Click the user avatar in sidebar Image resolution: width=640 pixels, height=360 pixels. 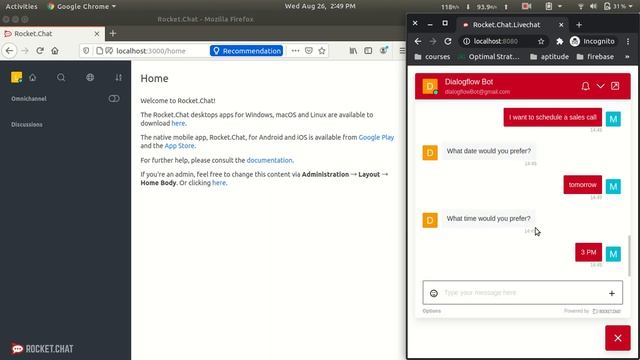point(16,77)
